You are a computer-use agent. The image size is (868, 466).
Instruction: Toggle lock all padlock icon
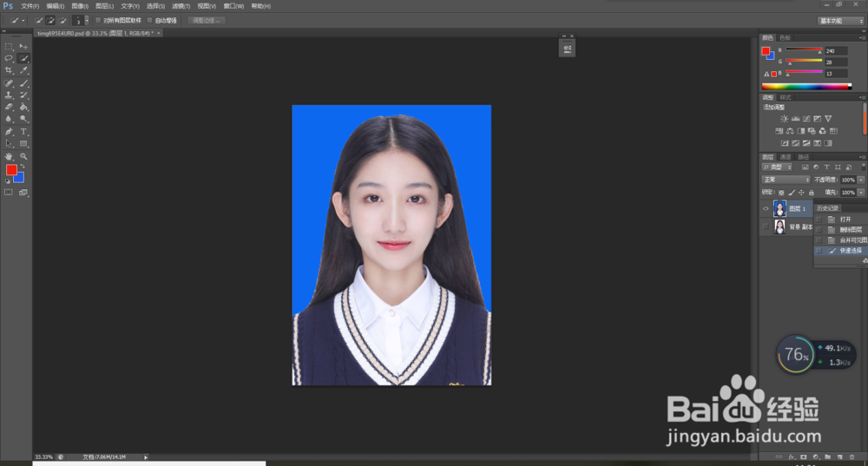point(811,193)
